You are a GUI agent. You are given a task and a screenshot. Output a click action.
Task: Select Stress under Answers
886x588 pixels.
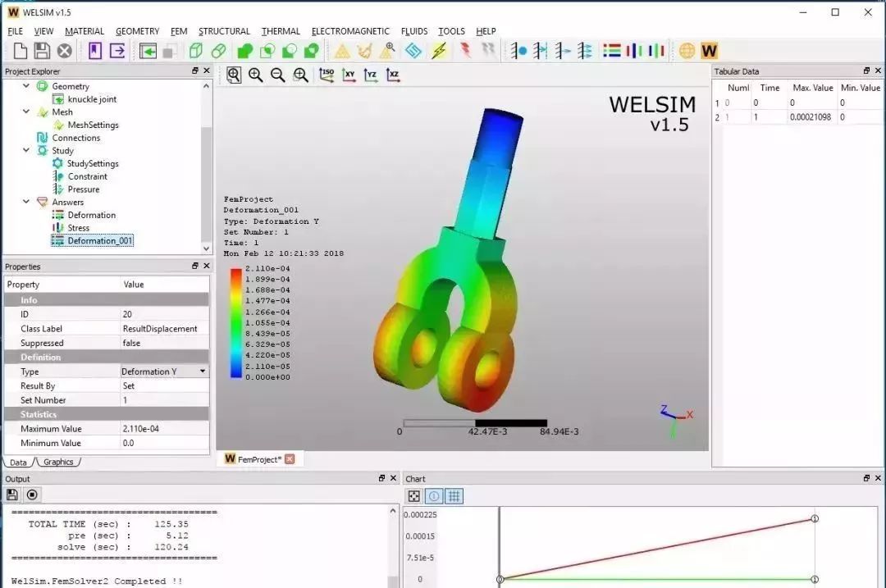point(79,228)
